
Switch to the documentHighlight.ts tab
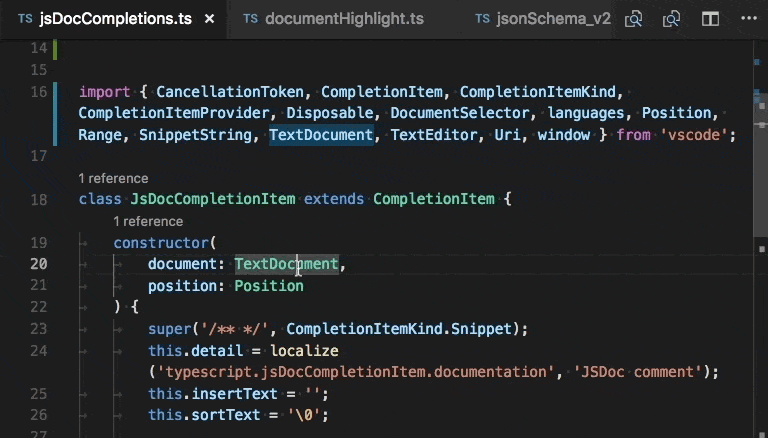coord(344,19)
